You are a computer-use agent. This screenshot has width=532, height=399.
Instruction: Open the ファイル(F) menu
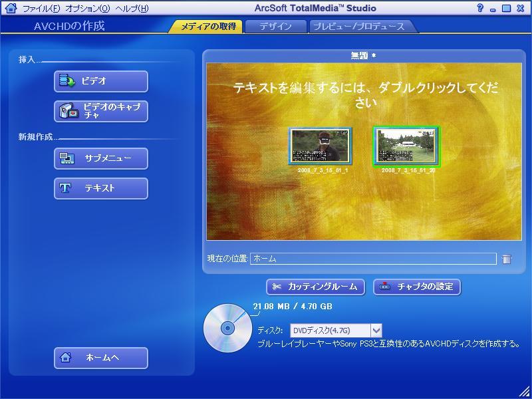[41, 9]
